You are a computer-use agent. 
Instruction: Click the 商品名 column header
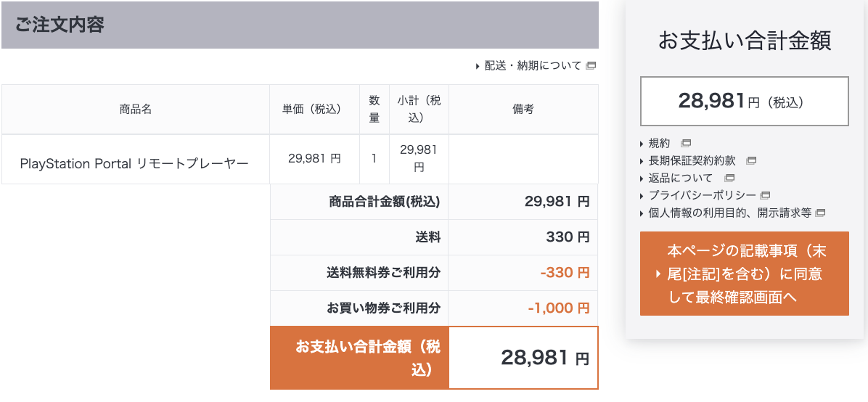pyautogui.click(x=135, y=110)
